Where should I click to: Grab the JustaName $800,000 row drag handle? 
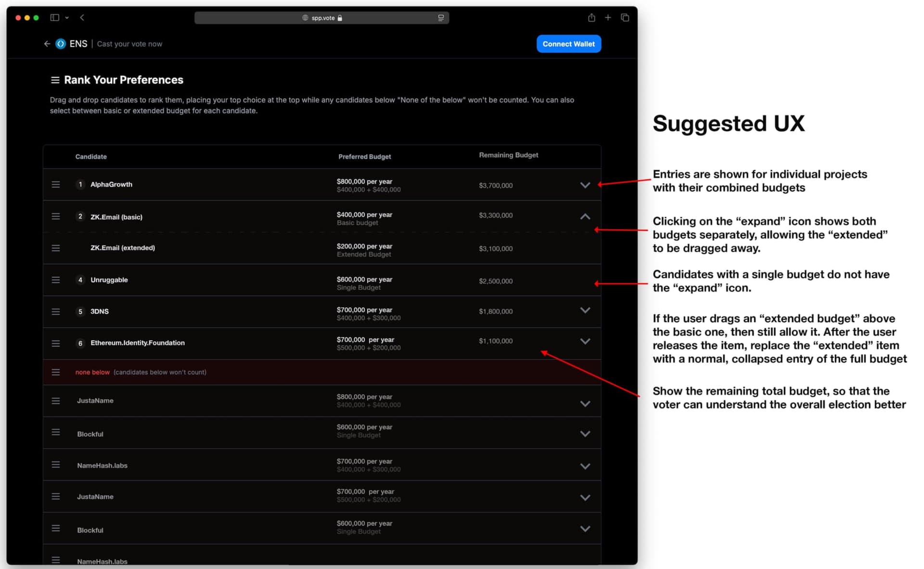click(56, 401)
